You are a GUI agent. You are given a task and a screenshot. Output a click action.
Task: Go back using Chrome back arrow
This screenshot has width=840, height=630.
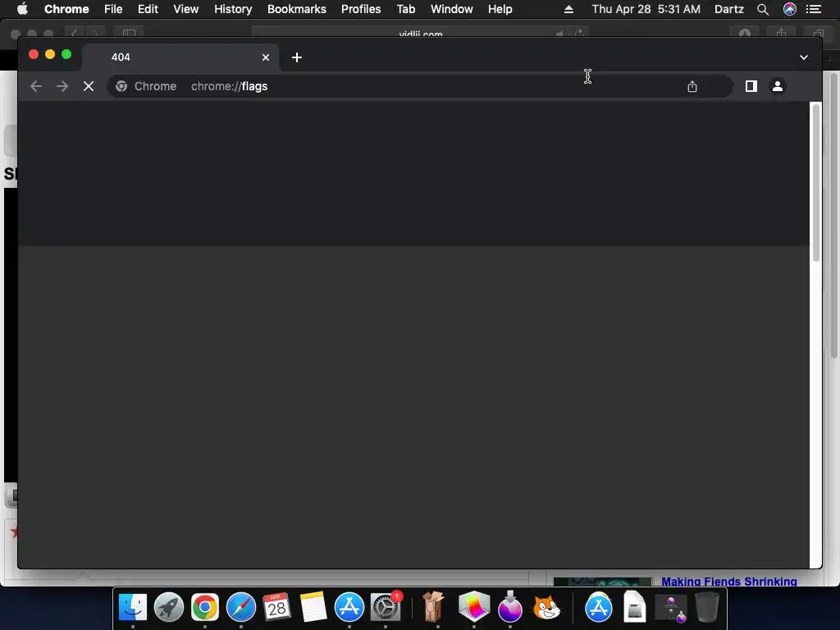tap(36, 86)
